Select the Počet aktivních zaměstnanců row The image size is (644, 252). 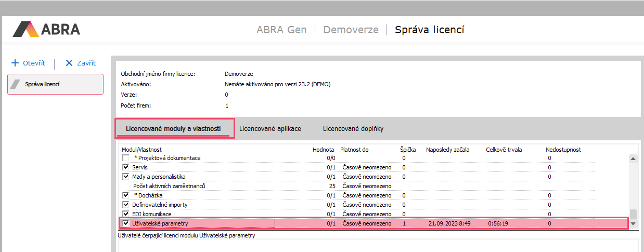pos(164,186)
